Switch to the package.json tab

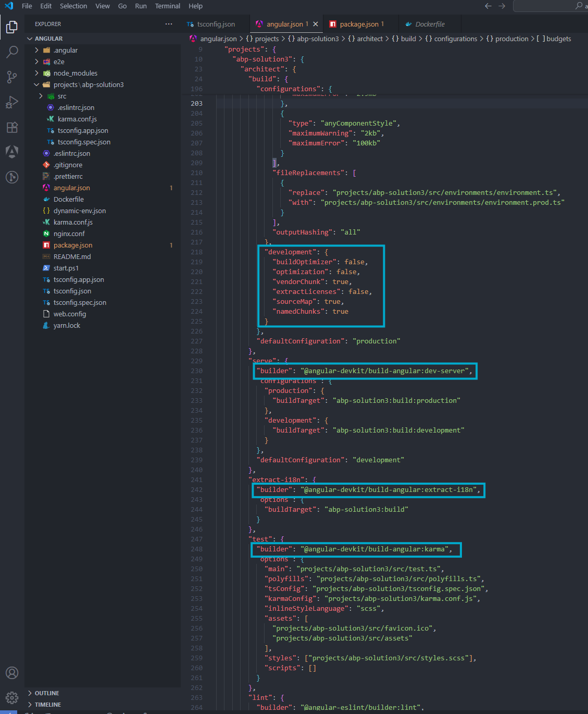tap(359, 24)
